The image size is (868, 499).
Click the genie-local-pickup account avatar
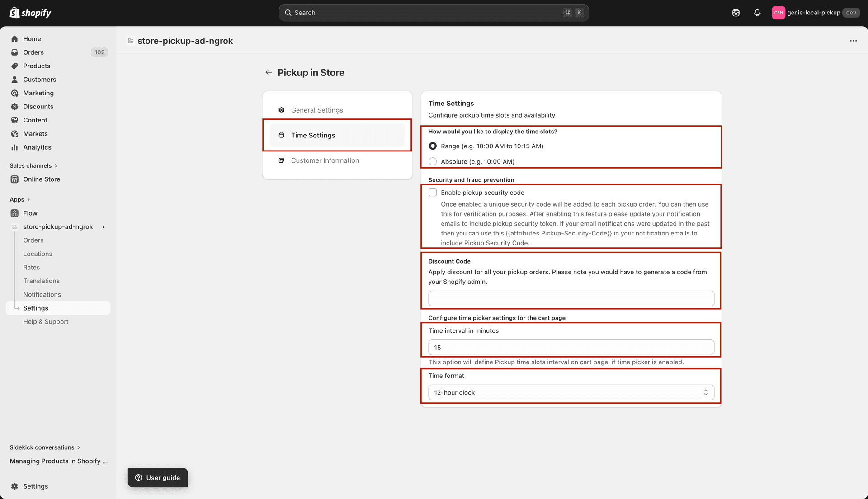coord(778,12)
